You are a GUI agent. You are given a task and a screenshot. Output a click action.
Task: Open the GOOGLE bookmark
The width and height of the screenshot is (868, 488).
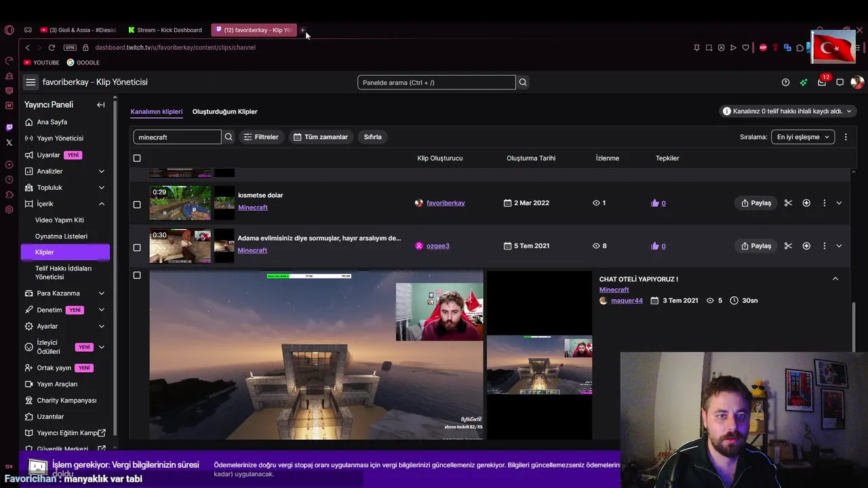[x=83, y=62]
